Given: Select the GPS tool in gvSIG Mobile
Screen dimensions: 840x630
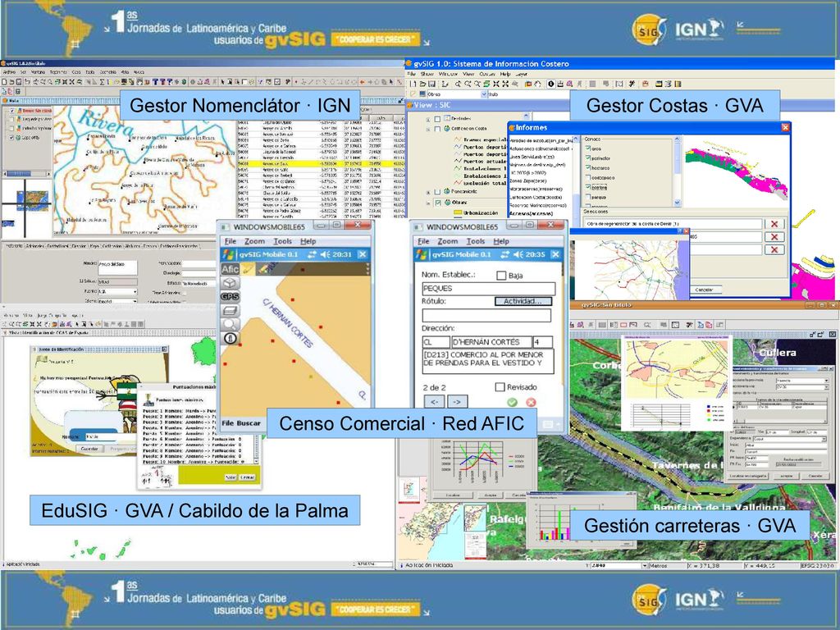Looking at the screenshot, I should [230, 296].
